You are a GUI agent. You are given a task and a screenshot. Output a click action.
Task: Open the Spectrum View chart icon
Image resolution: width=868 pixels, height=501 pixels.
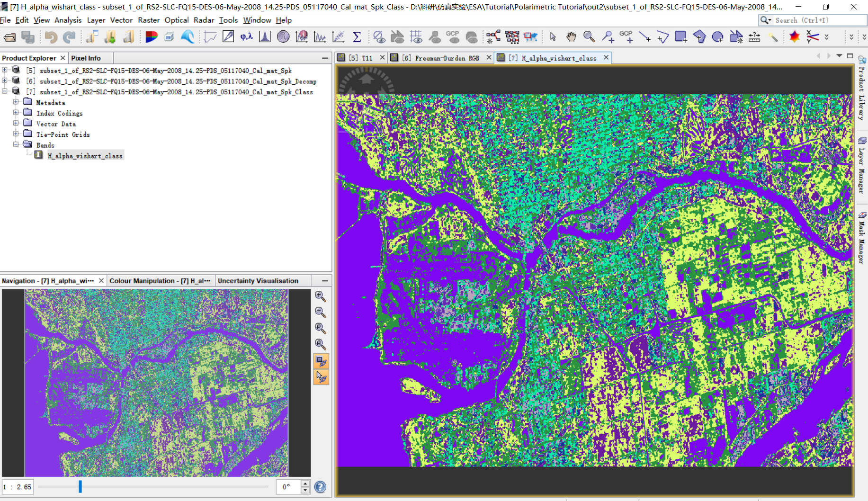210,37
